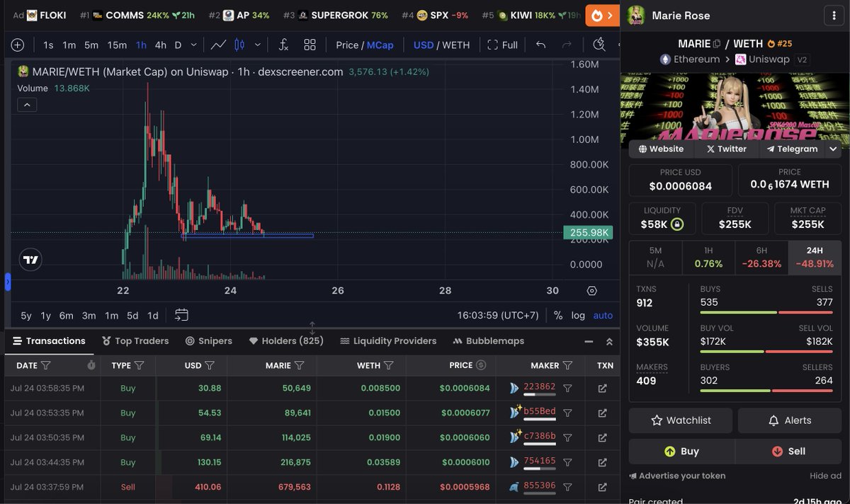Open the chart quick search icon
Screen dimensions: 850x504
point(599,45)
